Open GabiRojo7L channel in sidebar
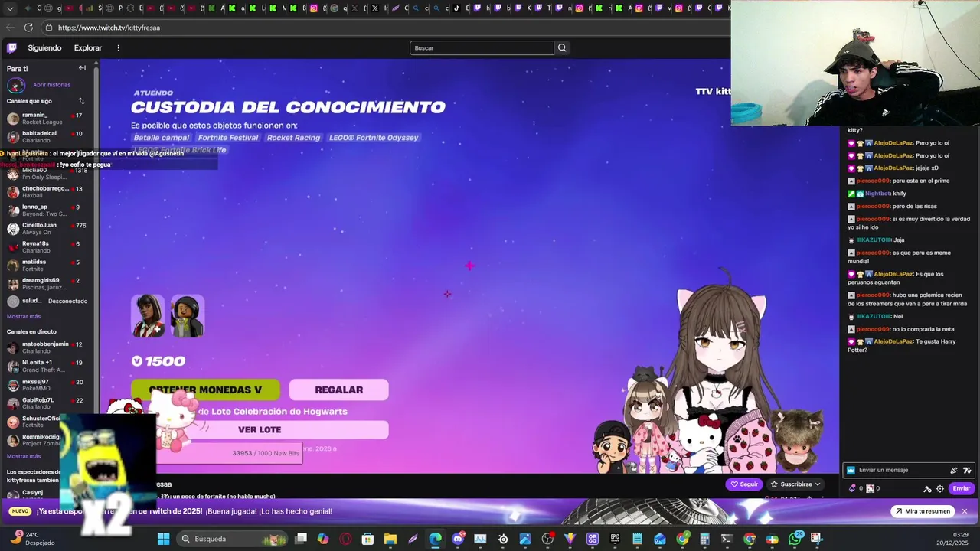 pos(46,403)
